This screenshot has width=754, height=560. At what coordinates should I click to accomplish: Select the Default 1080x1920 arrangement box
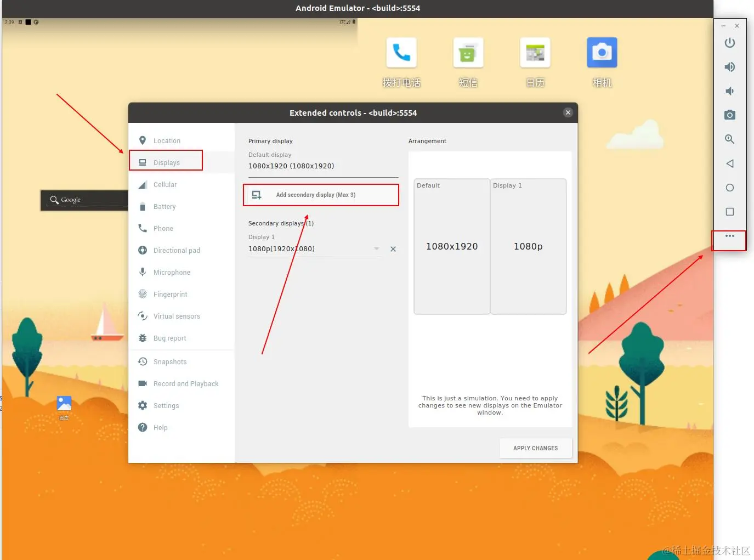coord(452,246)
